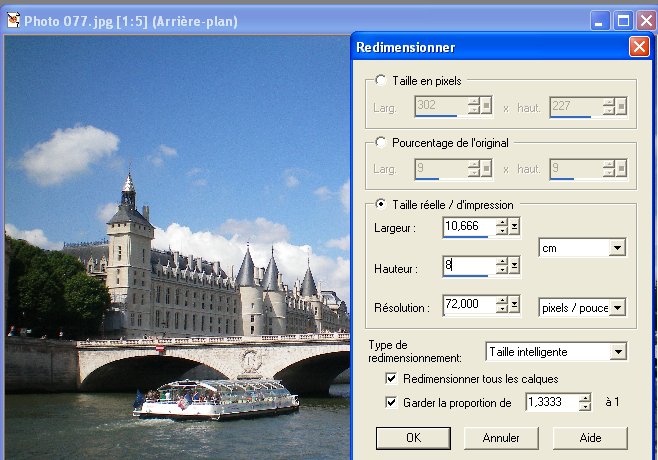658x460 pixels.
Task: Toggle Garder la proportion de checkbox
Action: [x=391, y=402]
